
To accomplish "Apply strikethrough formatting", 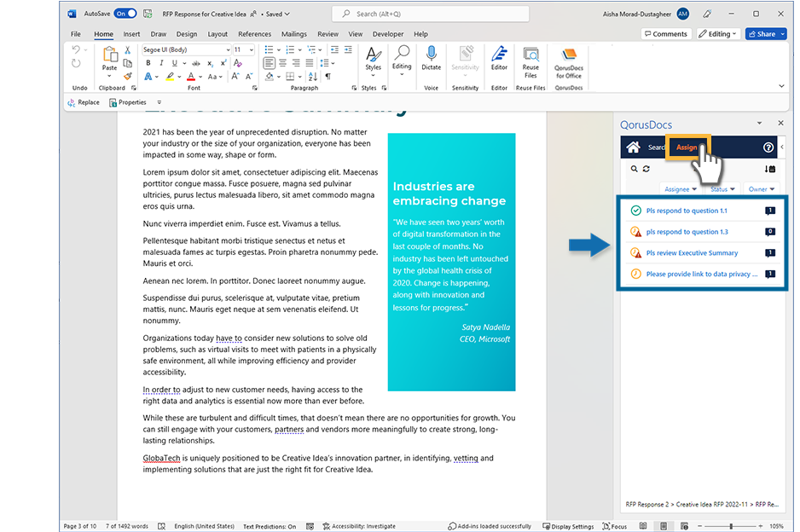I will pos(196,63).
